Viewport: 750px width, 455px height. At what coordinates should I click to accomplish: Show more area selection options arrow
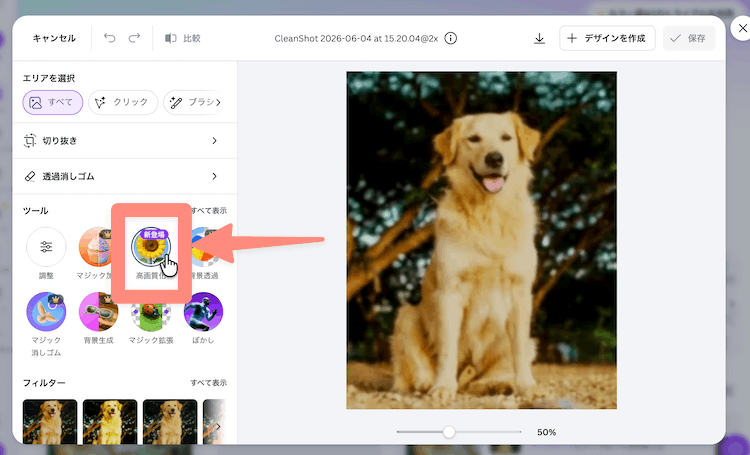click(x=218, y=102)
